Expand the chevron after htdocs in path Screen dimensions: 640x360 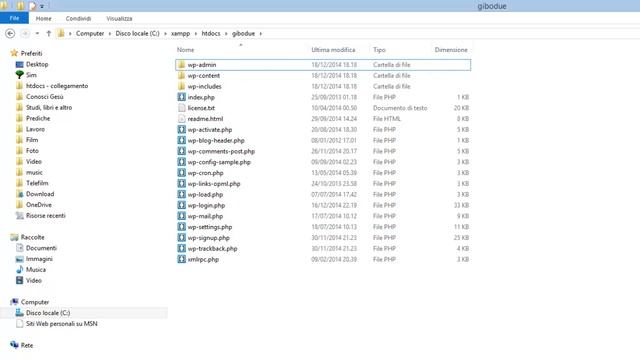coord(226,33)
